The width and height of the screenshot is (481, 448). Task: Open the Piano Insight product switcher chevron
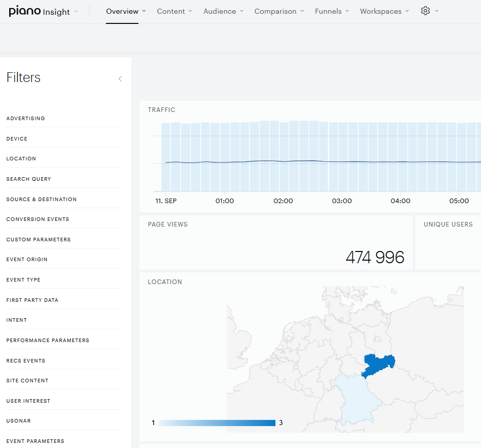[76, 11]
